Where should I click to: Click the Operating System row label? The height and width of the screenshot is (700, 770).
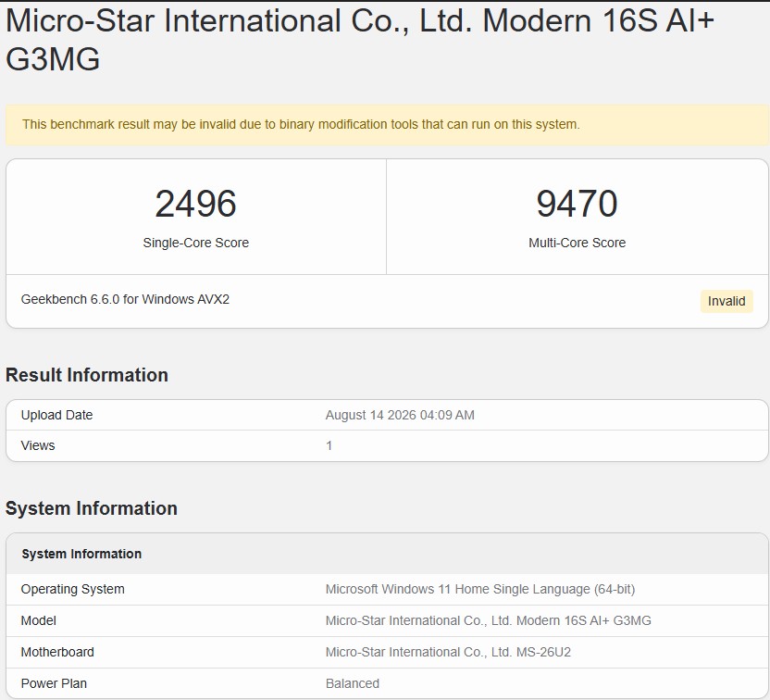pos(73,589)
